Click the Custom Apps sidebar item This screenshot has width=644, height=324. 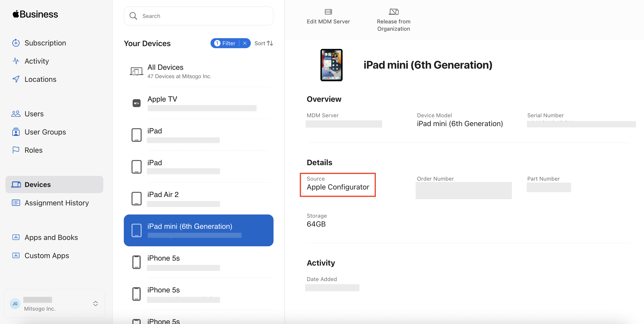(x=47, y=255)
